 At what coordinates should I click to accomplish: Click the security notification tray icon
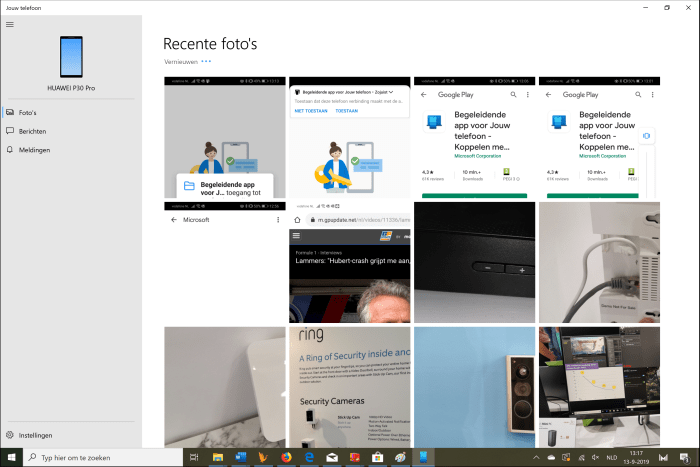566,458
